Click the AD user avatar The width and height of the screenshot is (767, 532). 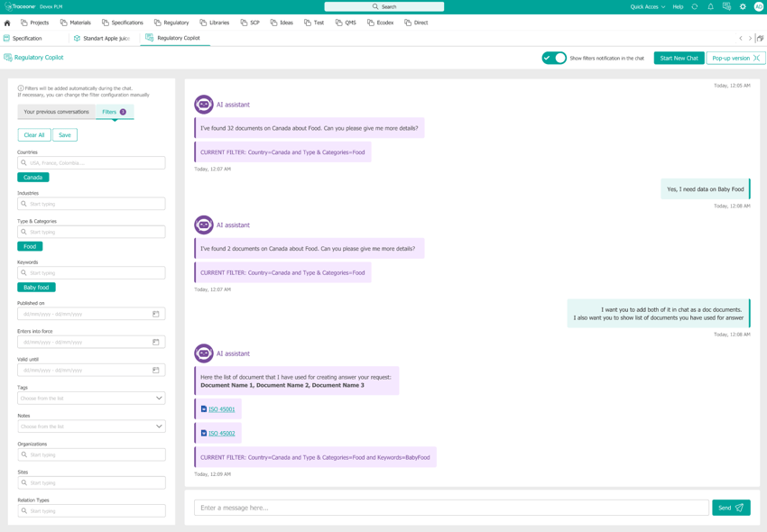click(759, 6)
